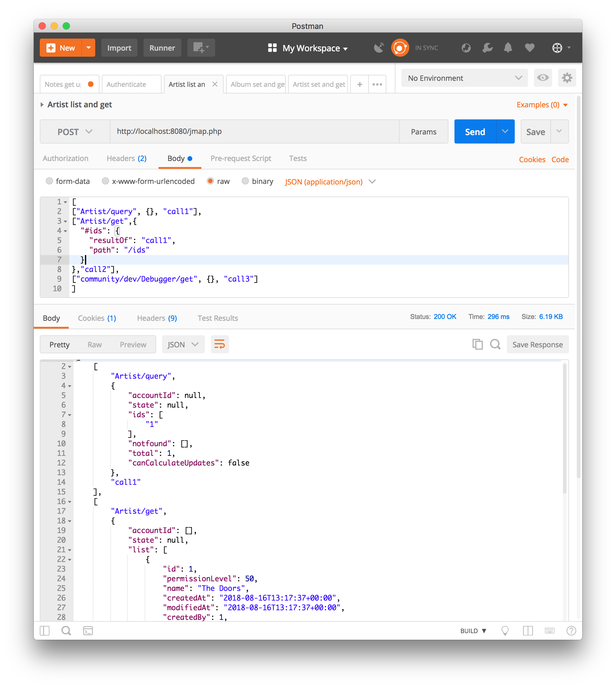616x688 pixels.
Task: Open the POST method dropdown
Action: pyautogui.click(x=75, y=132)
